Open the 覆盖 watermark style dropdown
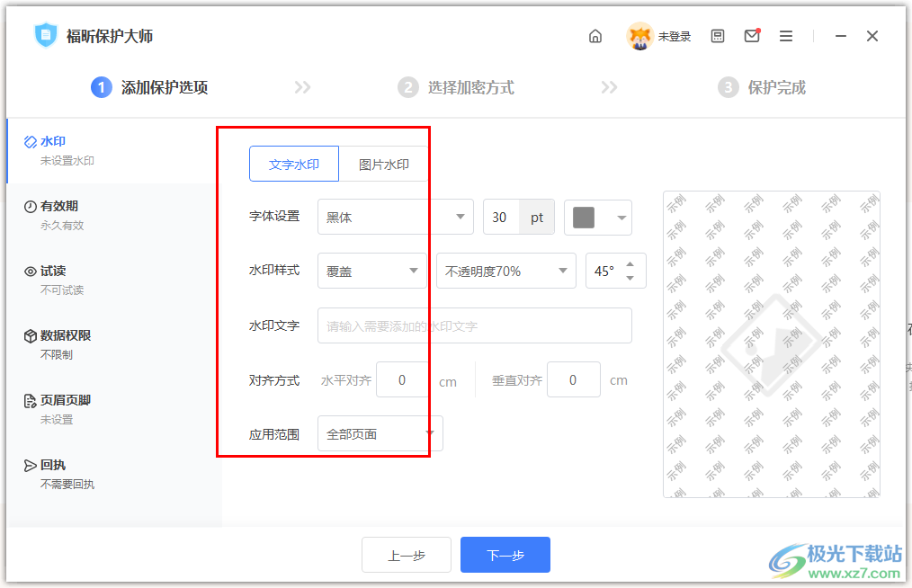Viewport: 912px width, 588px height. 372,271
